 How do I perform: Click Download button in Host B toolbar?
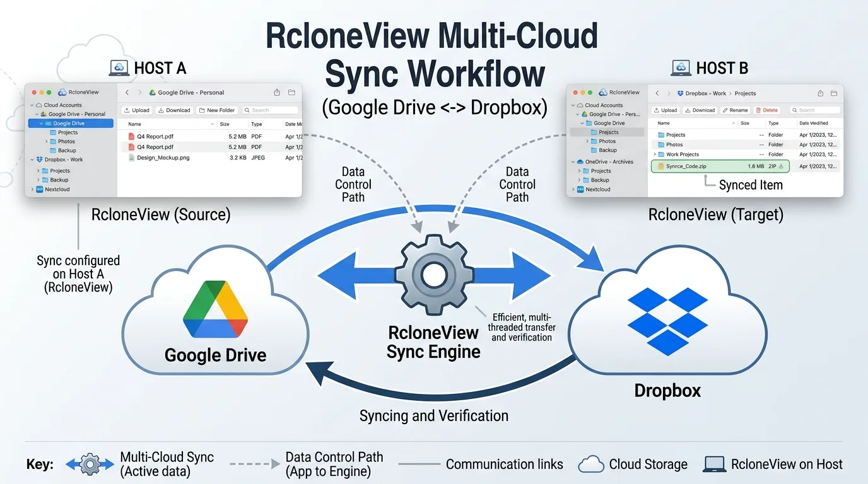click(700, 110)
